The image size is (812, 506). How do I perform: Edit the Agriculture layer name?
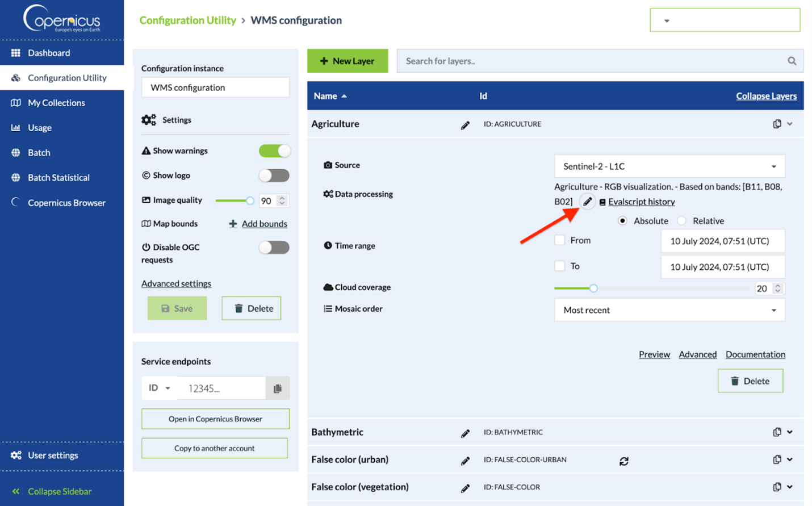tap(465, 125)
